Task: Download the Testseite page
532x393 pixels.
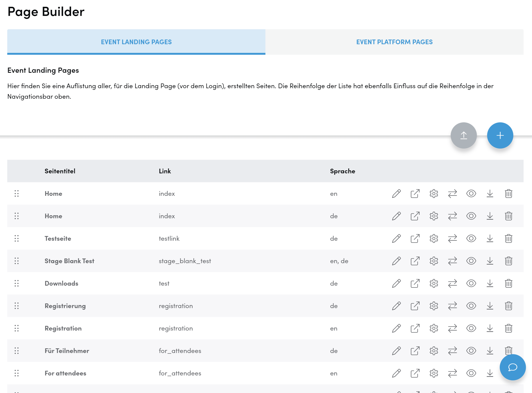Action: (x=490, y=238)
